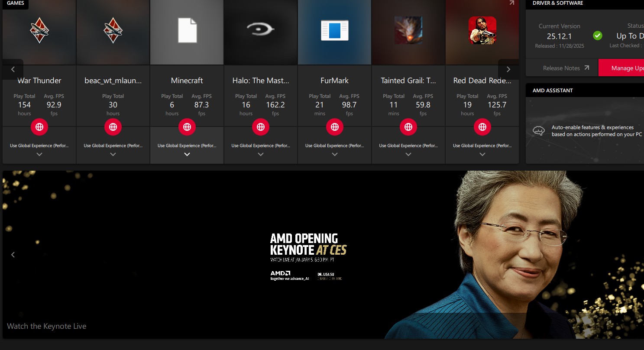The width and height of the screenshot is (644, 350).
Task: Select the globe profile icon for Minecraft
Action: pos(187,127)
